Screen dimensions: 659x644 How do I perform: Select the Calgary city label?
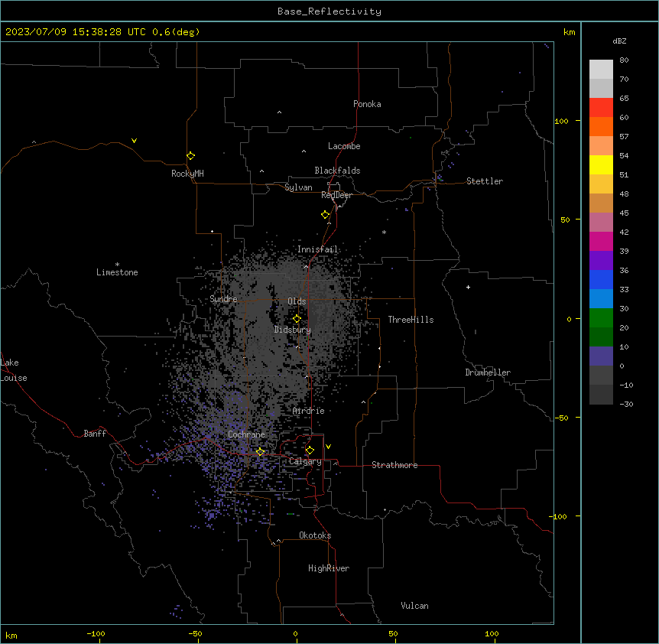point(305,461)
